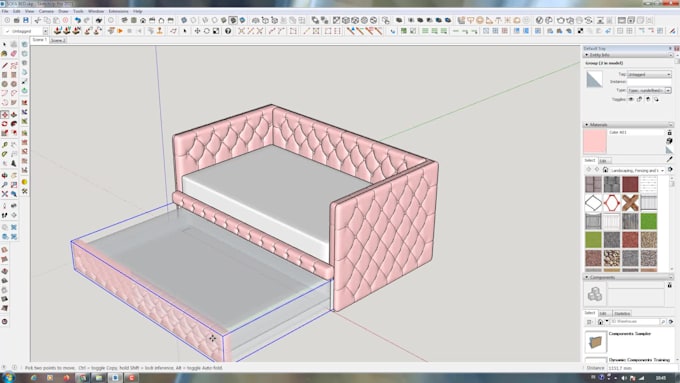Screen dimensions: 680x383
Task: Select the Eraser tool
Action: 13,54
